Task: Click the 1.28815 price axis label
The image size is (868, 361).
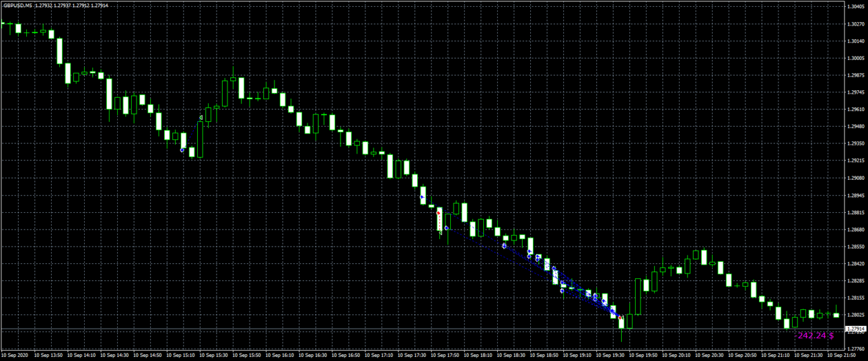Action: pos(855,213)
